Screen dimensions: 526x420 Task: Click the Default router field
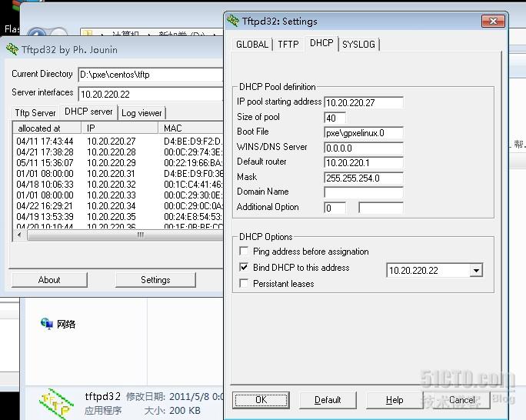(x=364, y=163)
